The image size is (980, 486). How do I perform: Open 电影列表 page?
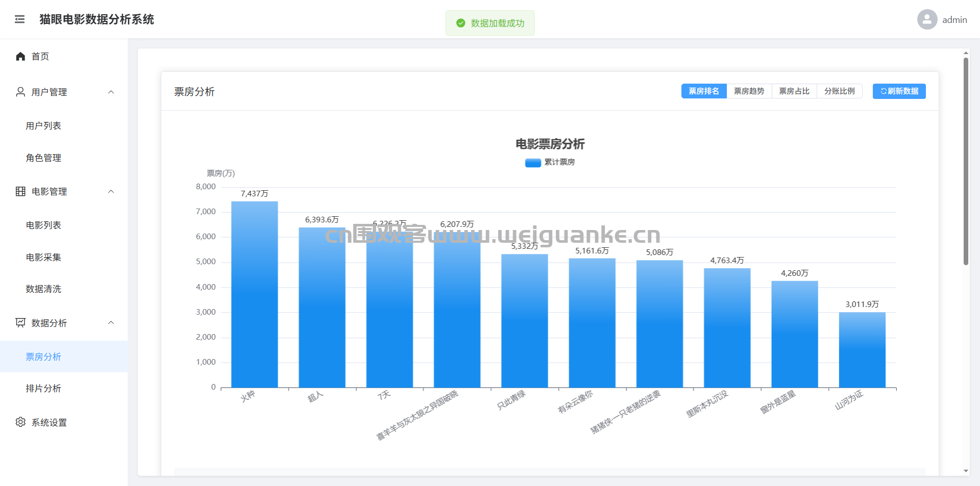64,225
